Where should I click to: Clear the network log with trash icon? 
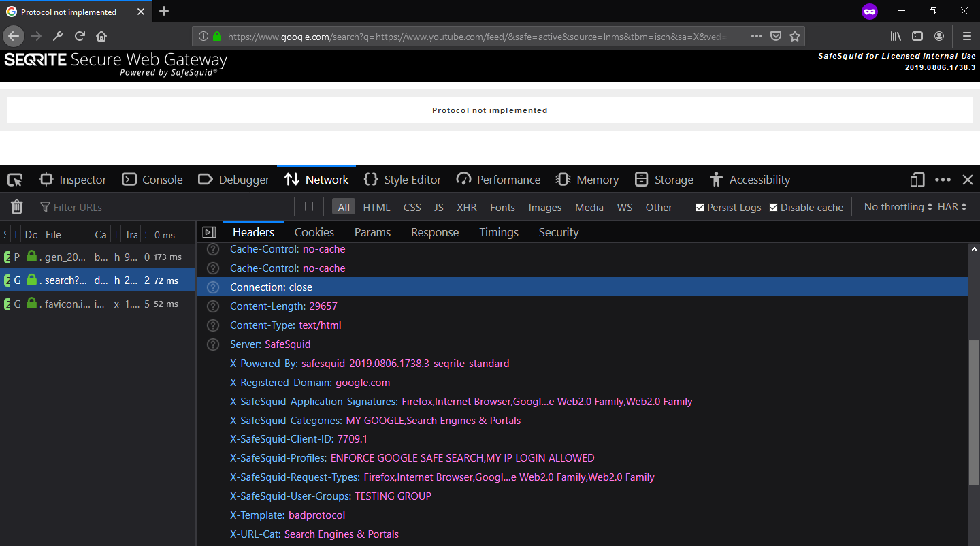(x=17, y=207)
